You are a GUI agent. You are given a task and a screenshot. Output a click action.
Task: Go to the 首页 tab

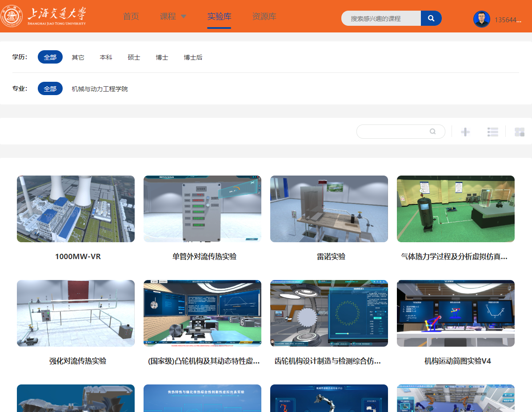point(131,16)
